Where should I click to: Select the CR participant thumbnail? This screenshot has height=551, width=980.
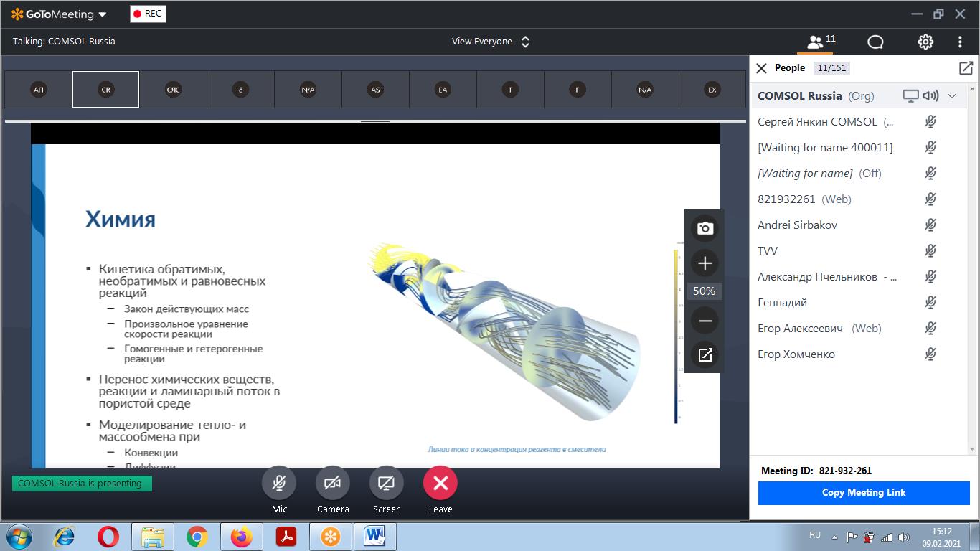tap(105, 90)
